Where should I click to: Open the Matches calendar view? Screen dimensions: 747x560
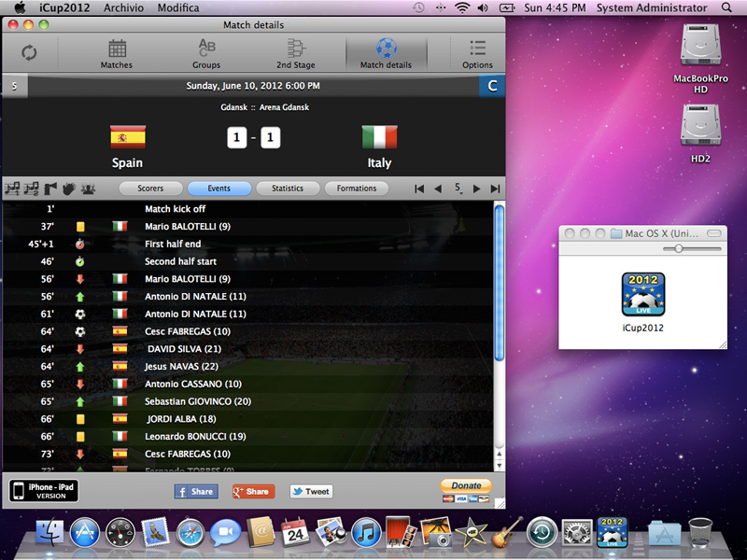pos(117,54)
